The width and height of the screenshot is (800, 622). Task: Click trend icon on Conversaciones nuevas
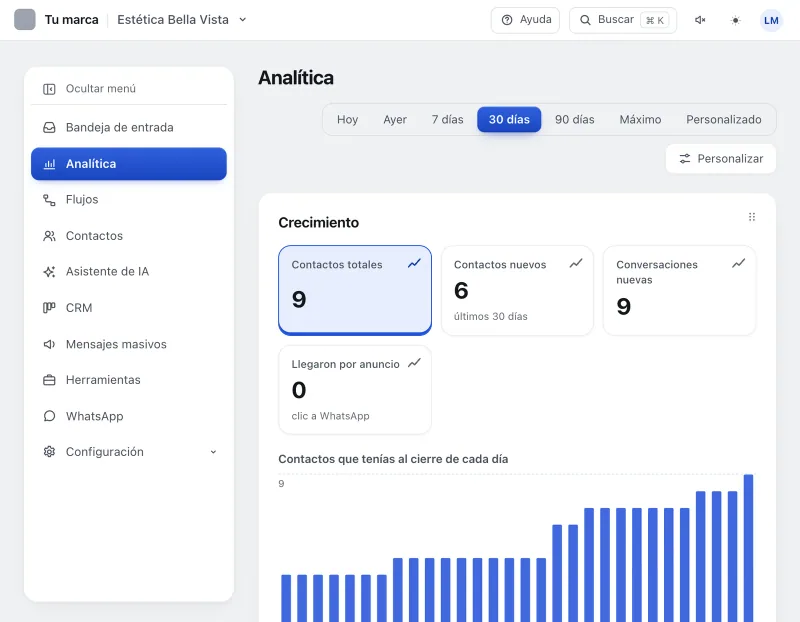pyautogui.click(x=738, y=263)
